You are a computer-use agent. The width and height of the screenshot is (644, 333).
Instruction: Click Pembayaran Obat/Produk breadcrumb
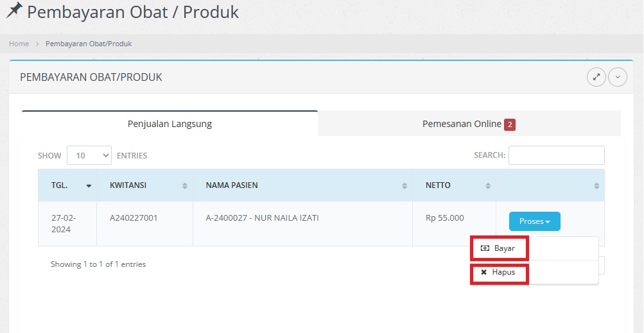pos(89,44)
